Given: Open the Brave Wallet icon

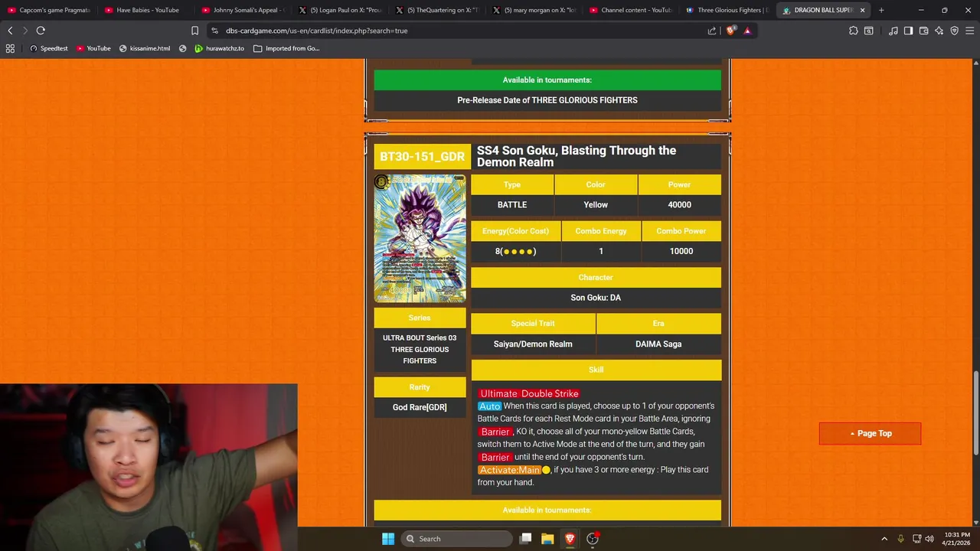Looking at the screenshot, I should tap(924, 31).
